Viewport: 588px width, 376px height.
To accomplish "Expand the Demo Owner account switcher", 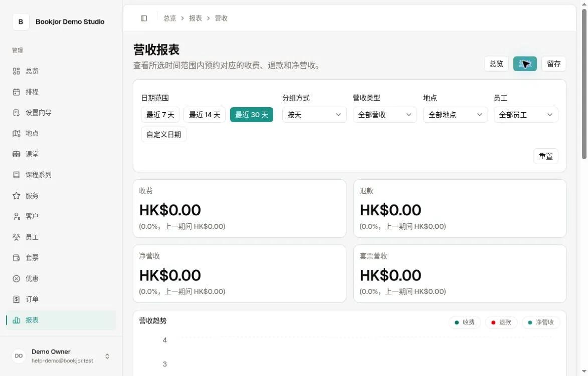I will click(107, 356).
